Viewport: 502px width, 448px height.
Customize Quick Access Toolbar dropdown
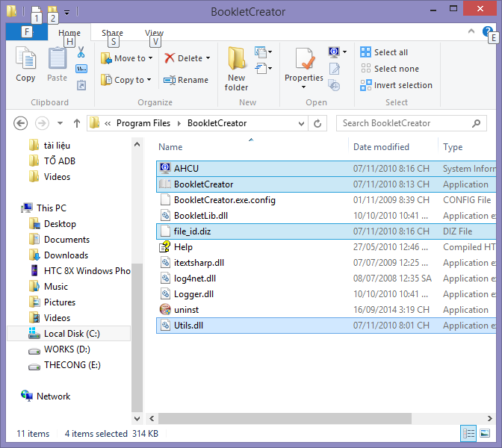[66, 13]
